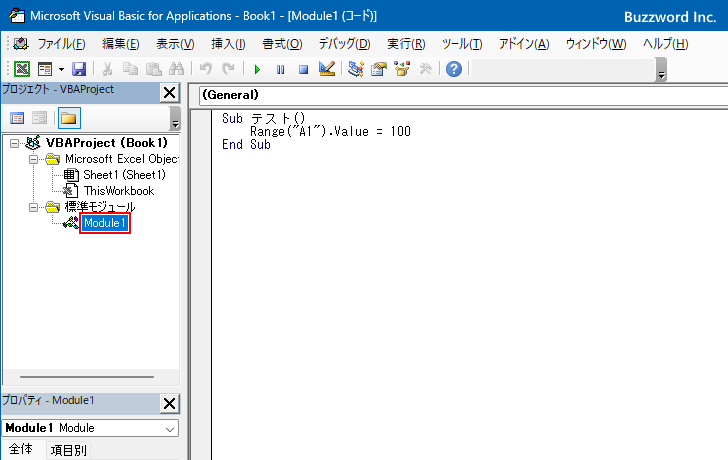The width and height of the screenshot is (728, 460).
Task: Open the 実行(R) menu
Action: click(406, 44)
